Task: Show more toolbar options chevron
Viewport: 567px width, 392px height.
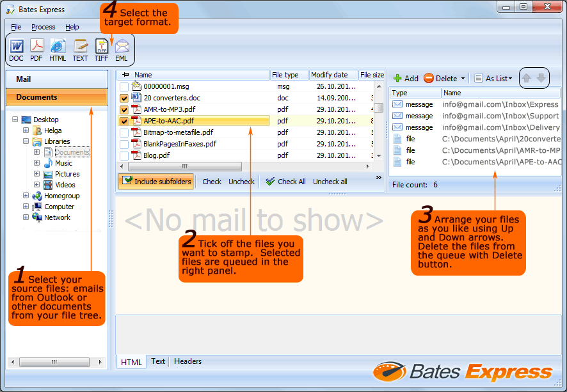Action: click(x=379, y=177)
